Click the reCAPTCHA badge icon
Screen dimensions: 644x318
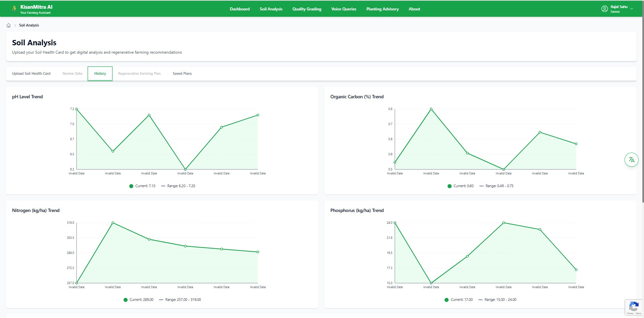(634, 307)
